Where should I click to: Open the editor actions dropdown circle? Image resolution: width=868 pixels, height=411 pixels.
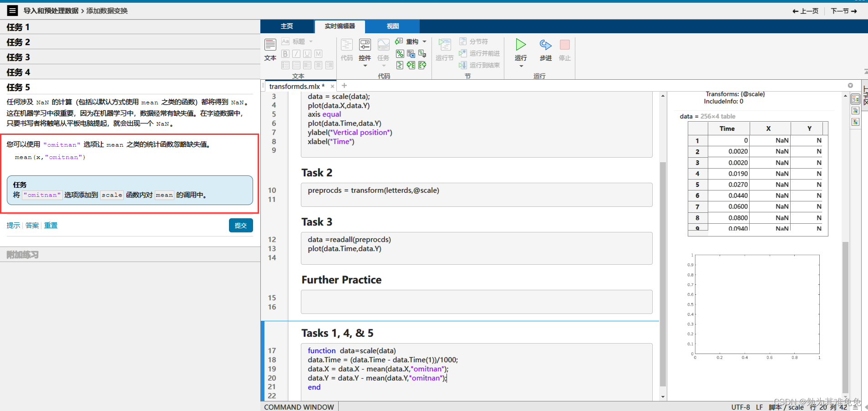point(850,85)
